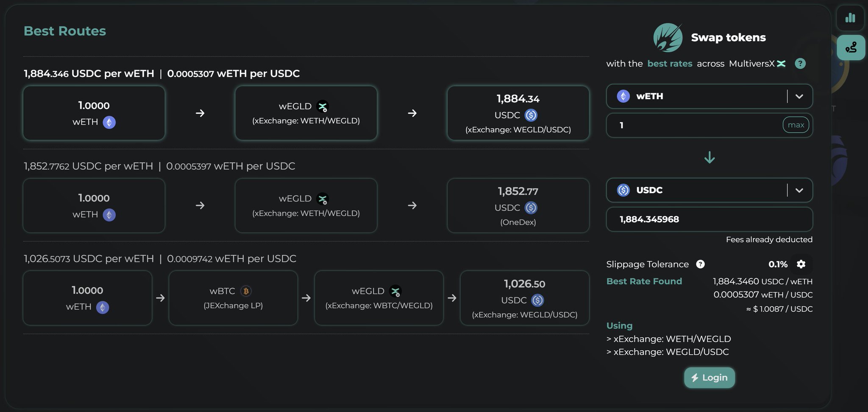Click USDC icon in the OneDex result card

[x=531, y=207]
